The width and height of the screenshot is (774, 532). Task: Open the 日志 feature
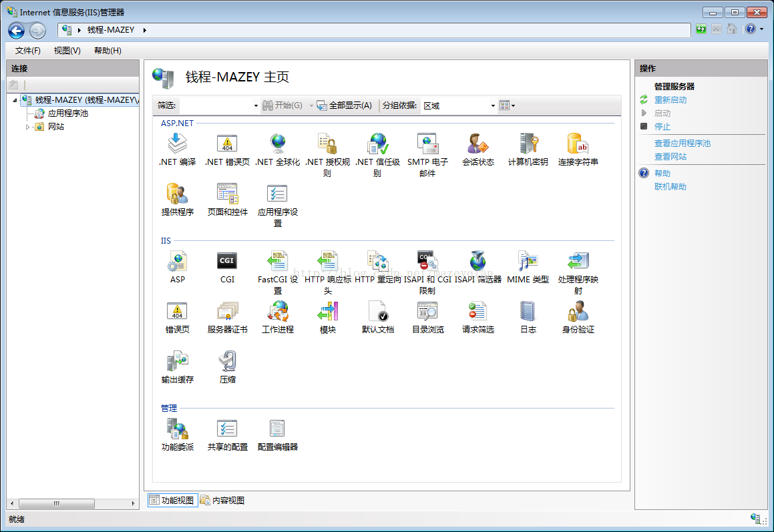pyautogui.click(x=528, y=317)
